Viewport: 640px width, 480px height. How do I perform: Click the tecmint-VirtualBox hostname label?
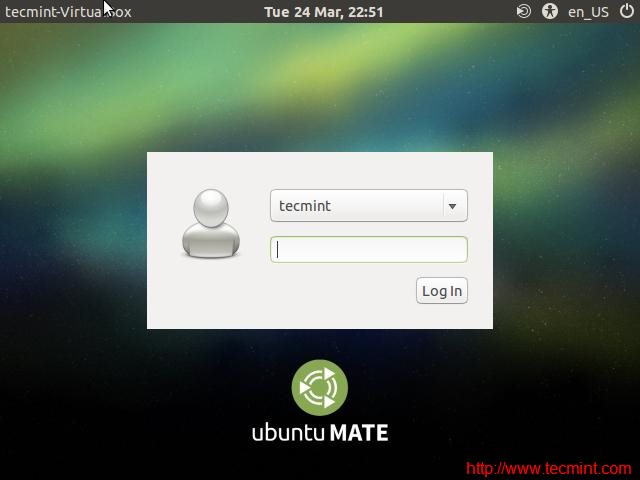(x=68, y=12)
